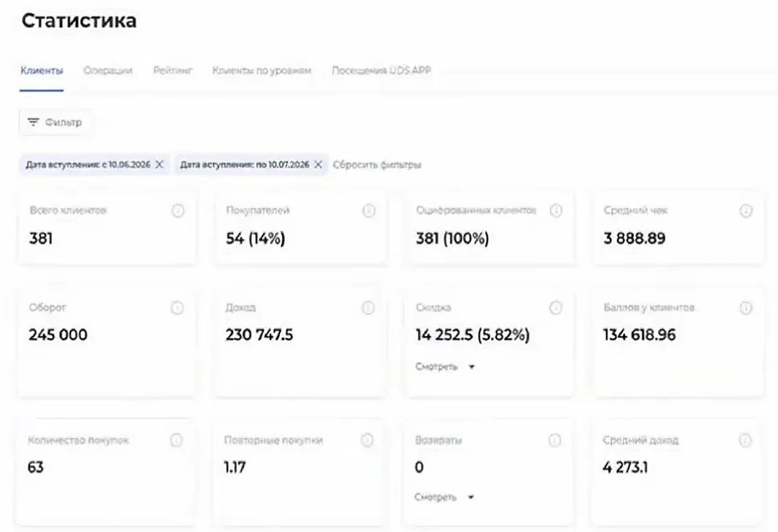This screenshot has width=778, height=532.
Task: Click the turnover value 245 000
Action: [x=58, y=335]
